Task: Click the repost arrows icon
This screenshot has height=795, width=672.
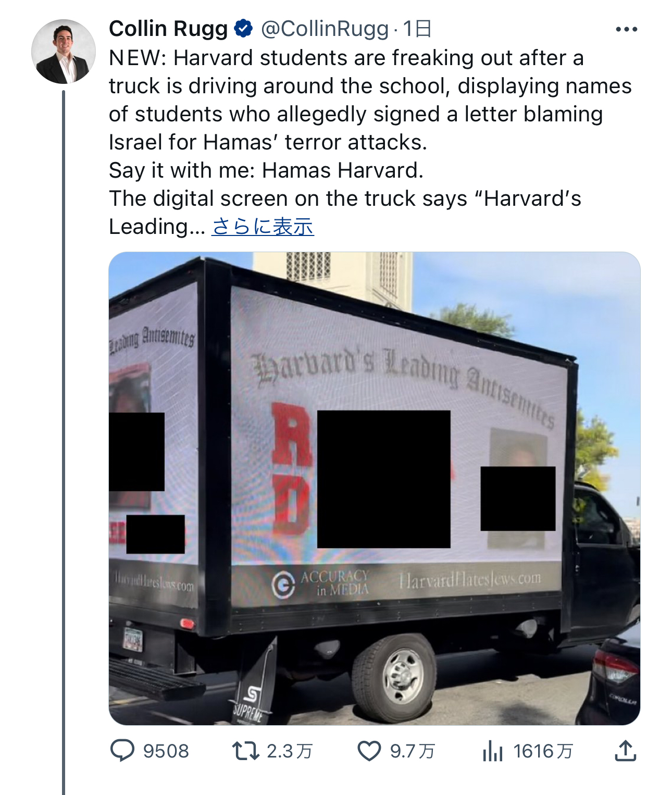Action: [245, 751]
